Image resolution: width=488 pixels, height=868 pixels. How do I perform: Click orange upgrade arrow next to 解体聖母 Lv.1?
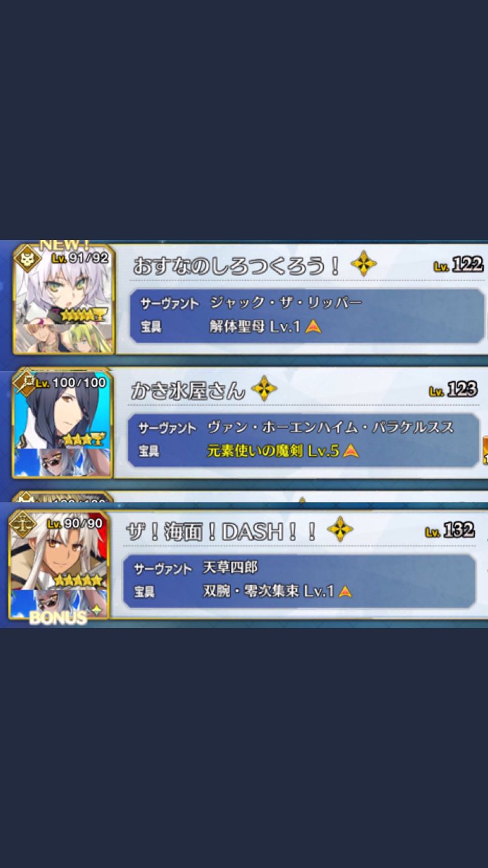pos(314,327)
